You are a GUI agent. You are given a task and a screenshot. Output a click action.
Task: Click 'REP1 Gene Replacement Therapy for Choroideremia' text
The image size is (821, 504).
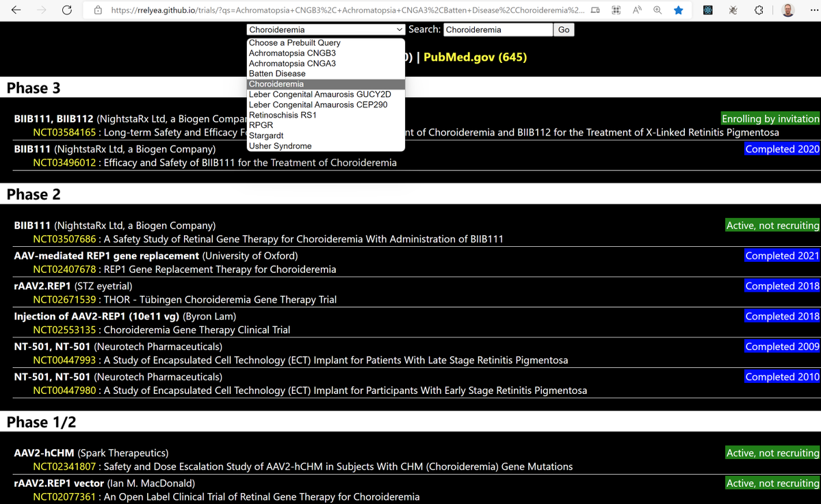pos(220,269)
